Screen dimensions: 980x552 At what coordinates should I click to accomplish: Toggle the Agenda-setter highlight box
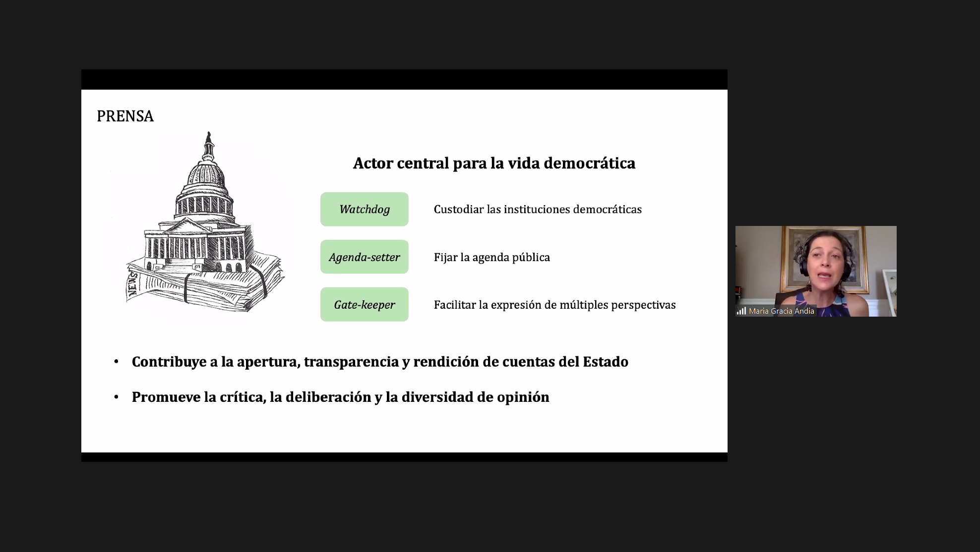364,257
